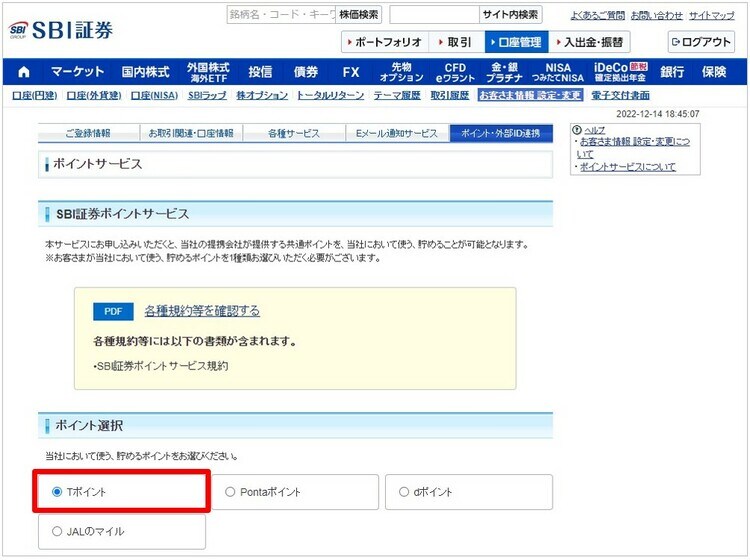Click the 口座管理 button
This screenshot has height=560, width=750.
517,42
